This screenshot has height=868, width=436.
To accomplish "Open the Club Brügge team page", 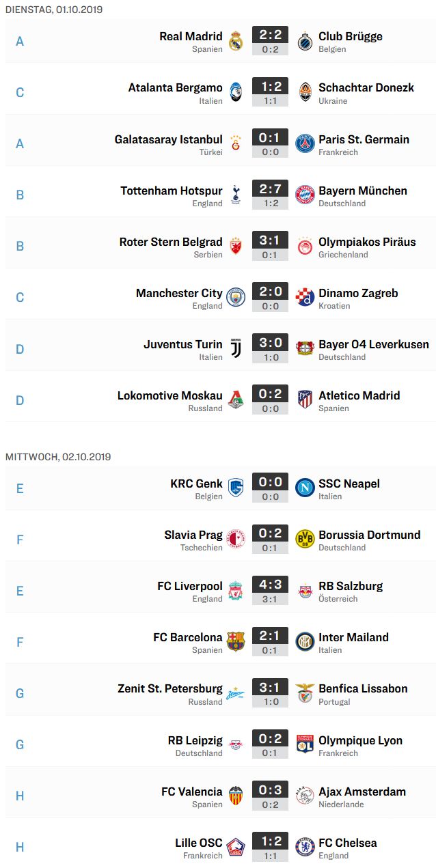I will click(351, 36).
